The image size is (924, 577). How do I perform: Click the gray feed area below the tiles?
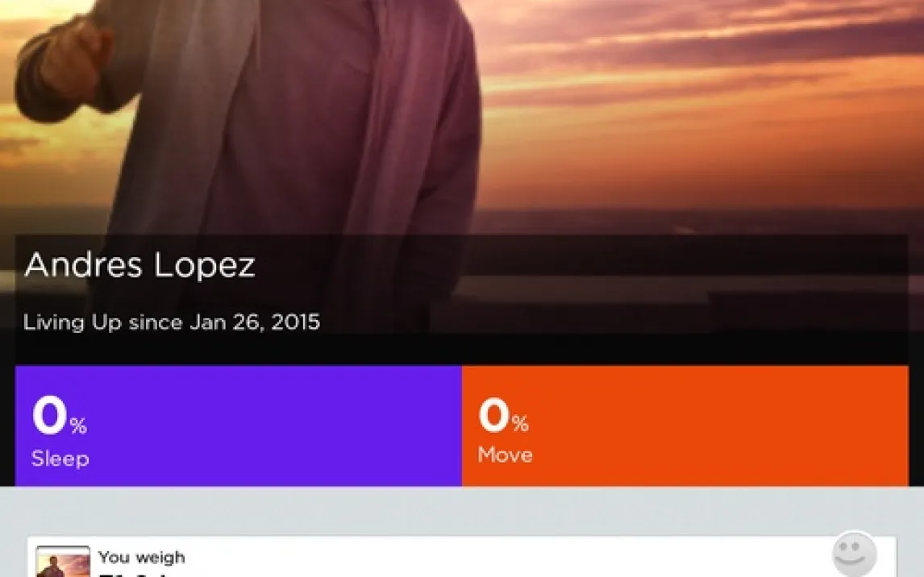coord(462,510)
